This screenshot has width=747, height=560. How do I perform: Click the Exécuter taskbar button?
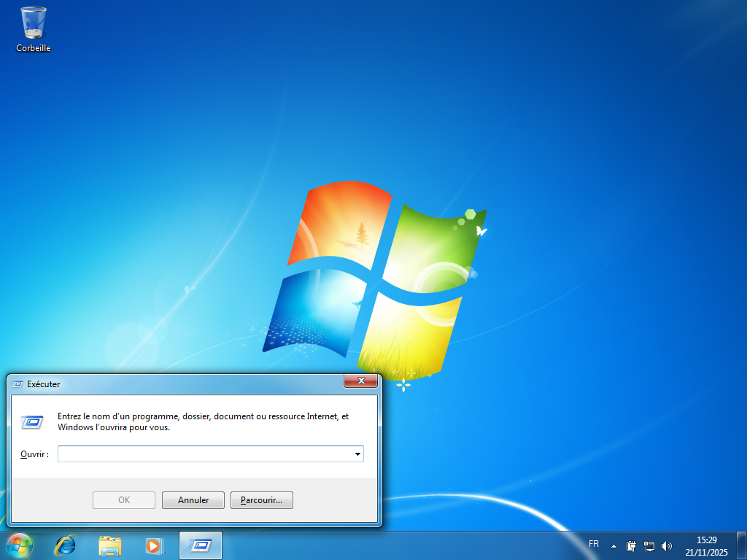[x=201, y=545]
